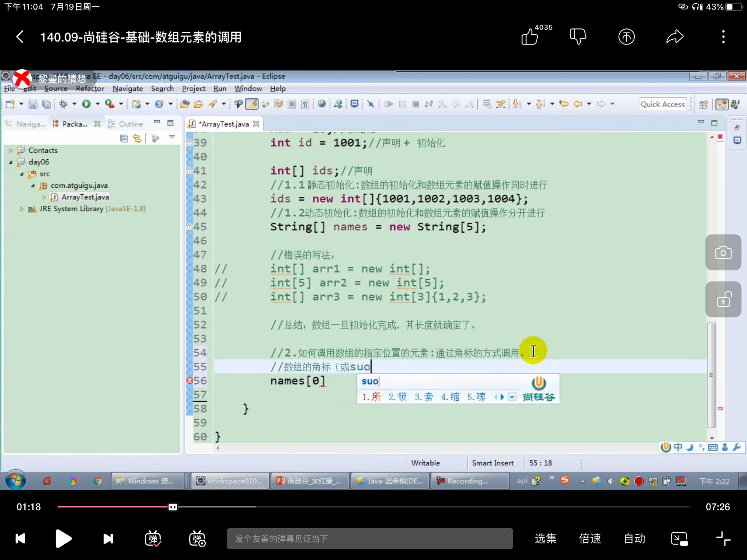747x560 pixels.
Task: Click the Open Type toolbar icon
Action: click(185, 104)
